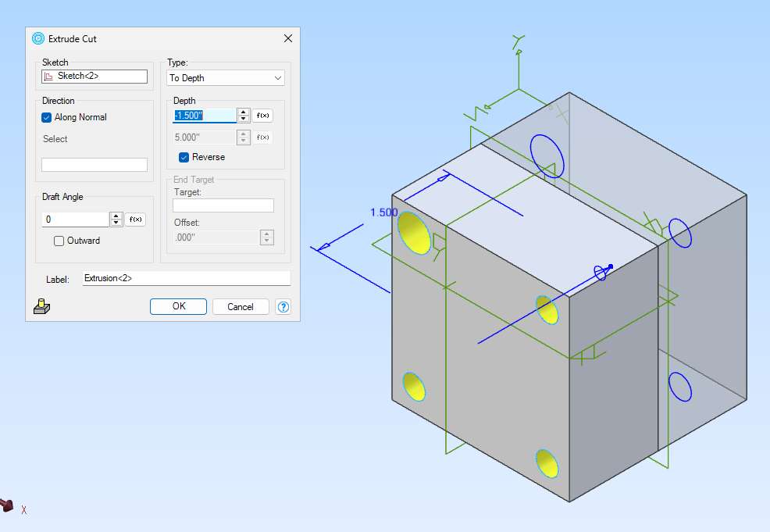Click the sketch icon in Sketch<2> field
This screenshot has height=532, width=770.
48,76
